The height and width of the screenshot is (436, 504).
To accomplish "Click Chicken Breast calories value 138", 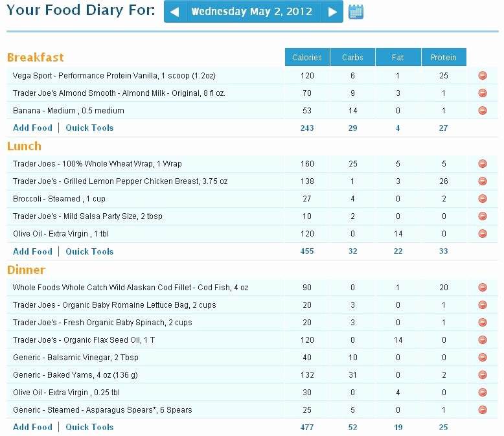I will (307, 181).
